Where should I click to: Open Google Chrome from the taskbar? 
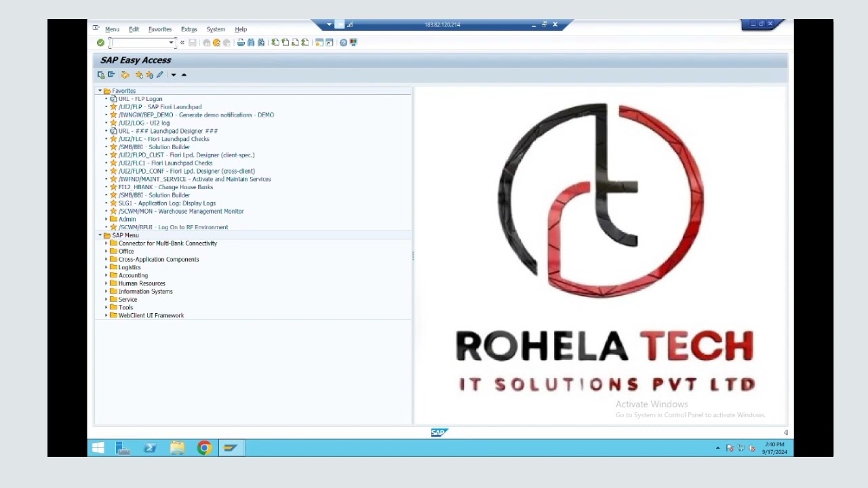[x=204, y=448]
